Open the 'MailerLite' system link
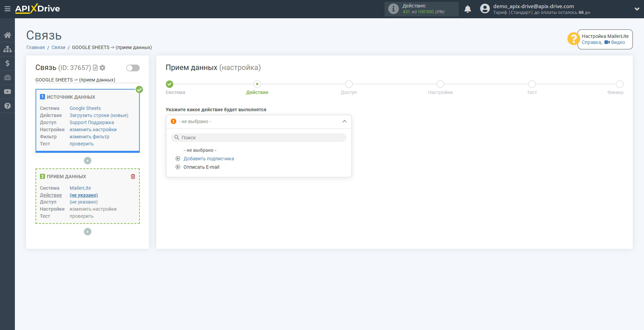Viewport: 644px width, 330px height. 80,188
